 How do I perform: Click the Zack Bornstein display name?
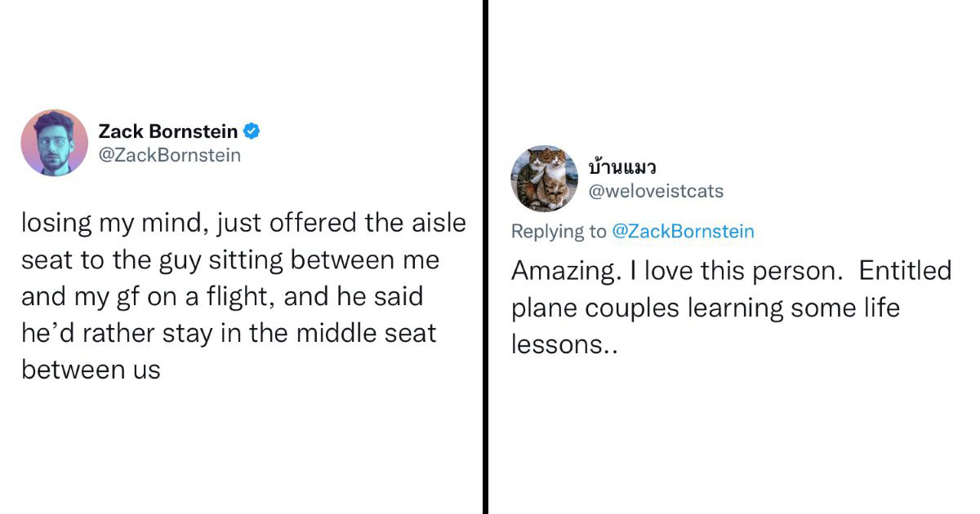167,131
